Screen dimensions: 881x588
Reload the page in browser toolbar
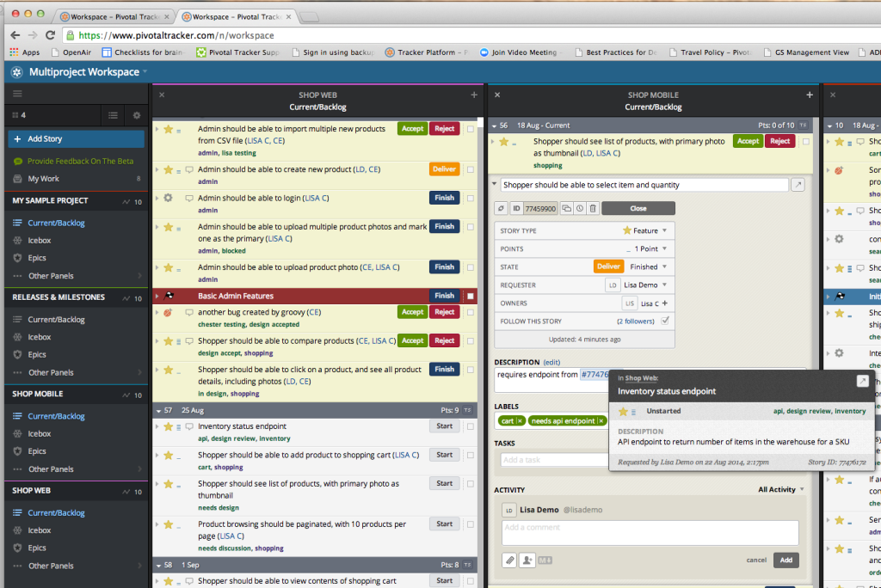pyautogui.click(x=50, y=35)
